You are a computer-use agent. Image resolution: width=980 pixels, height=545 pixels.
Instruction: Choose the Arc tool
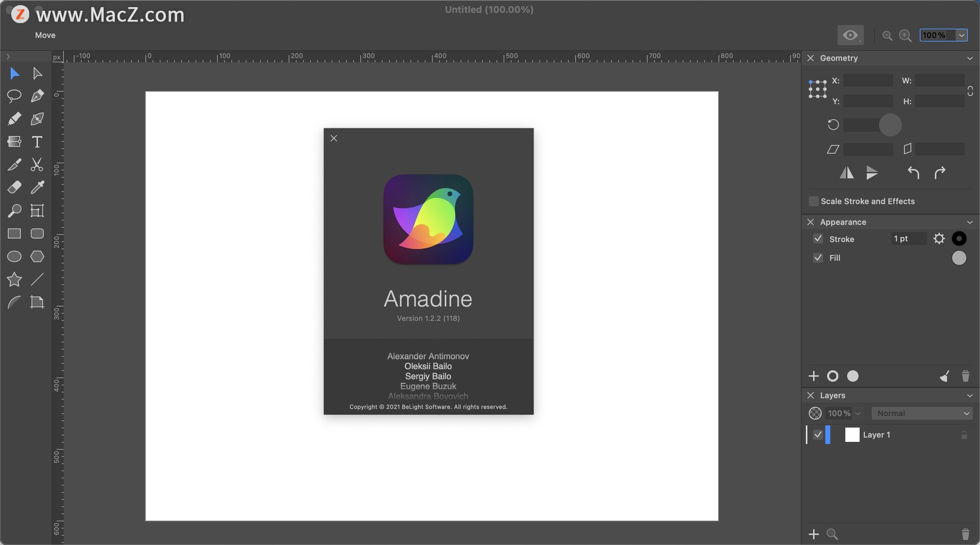click(x=14, y=302)
